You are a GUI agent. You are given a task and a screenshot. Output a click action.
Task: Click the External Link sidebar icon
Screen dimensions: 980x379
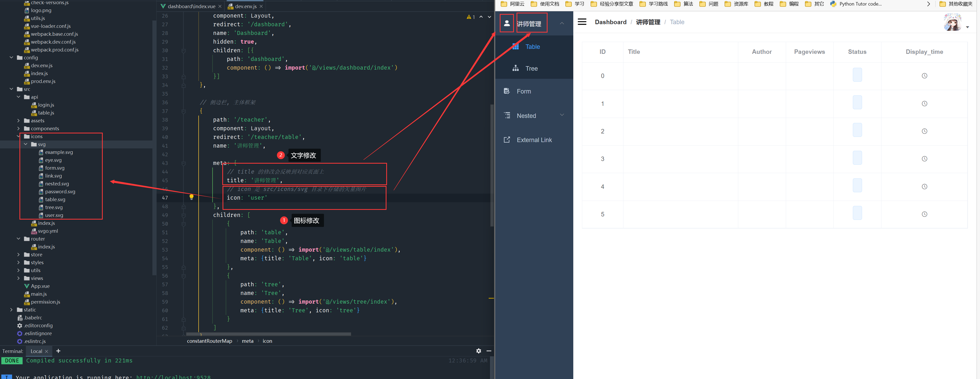(x=507, y=139)
